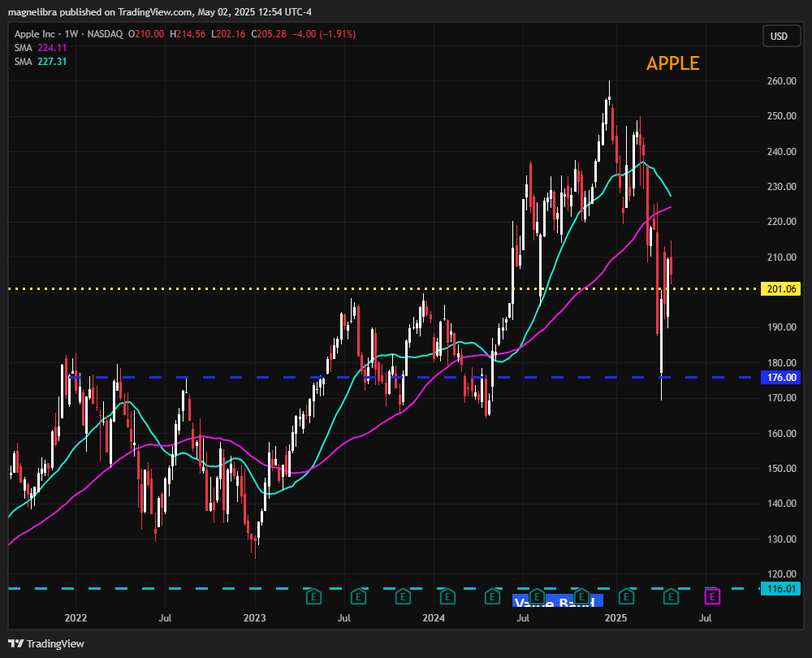
Task: Select the cyan 116.01 price label
Action: coord(780,589)
